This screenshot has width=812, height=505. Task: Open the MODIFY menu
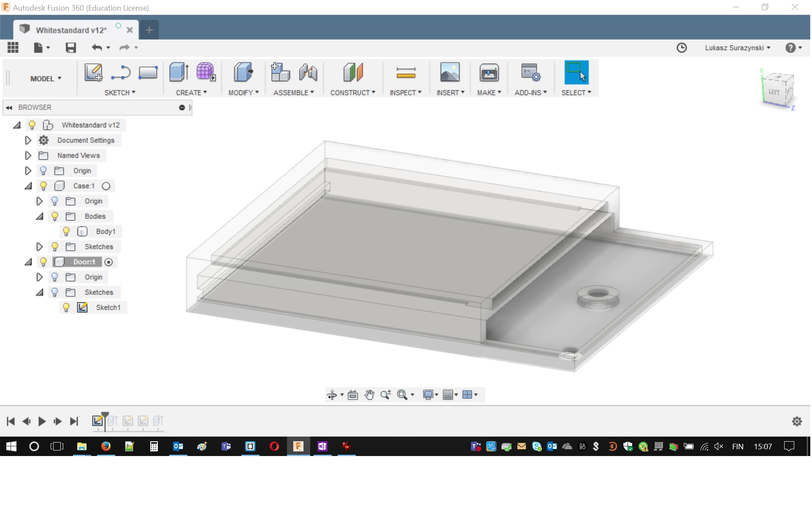pos(244,93)
